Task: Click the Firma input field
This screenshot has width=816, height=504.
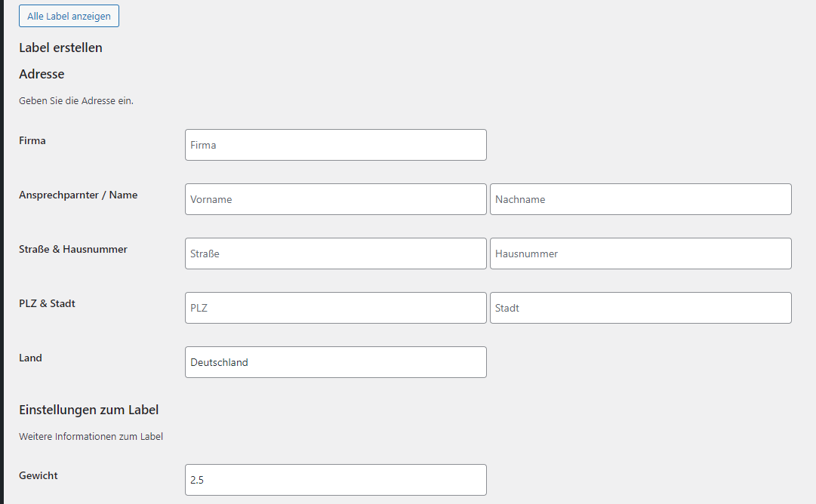Action: click(x=335, y=145)
